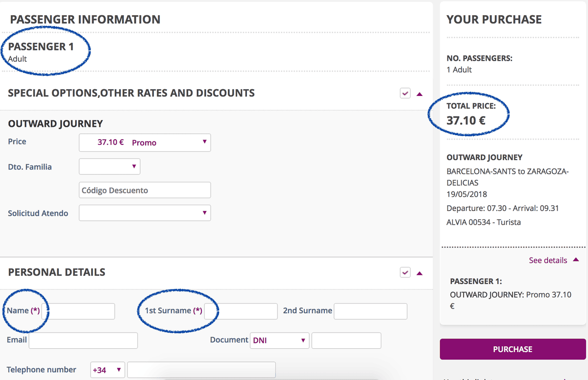Open the Document type DNI dropdown
The image size is (588, 380).
point(279,340)
